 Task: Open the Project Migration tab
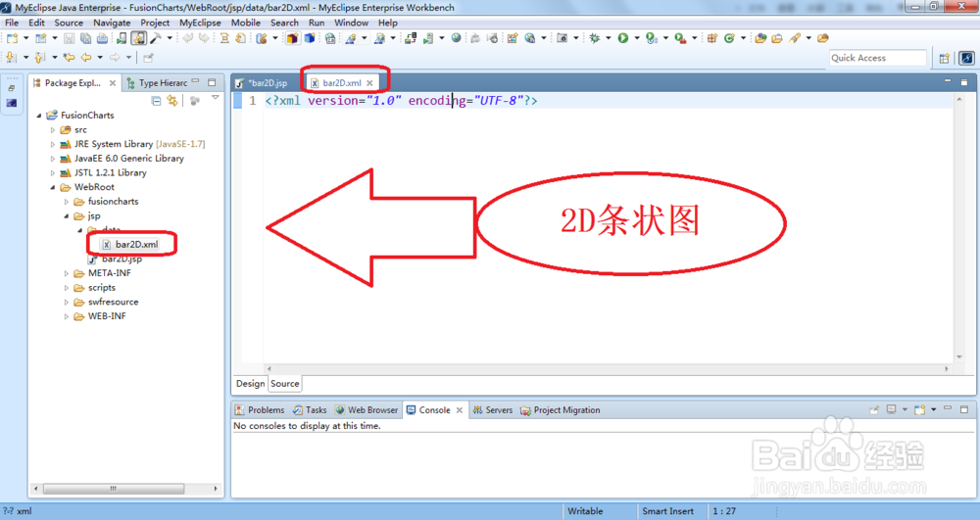[560, 410]
